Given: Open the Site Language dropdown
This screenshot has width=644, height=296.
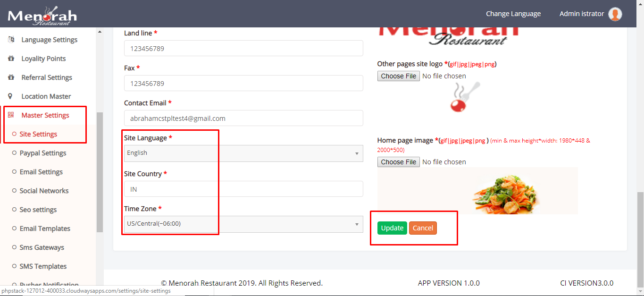Looking at the screenshot, I should pyautogui.click(x=243, y=153).
